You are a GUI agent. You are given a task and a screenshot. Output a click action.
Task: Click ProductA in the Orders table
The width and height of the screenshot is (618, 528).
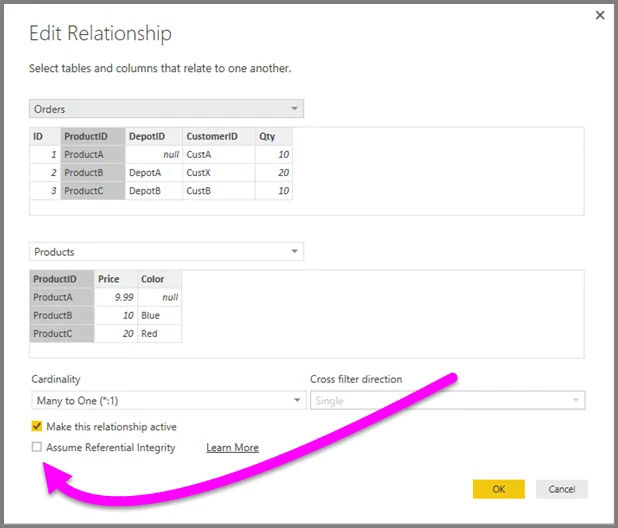(93, 154)
